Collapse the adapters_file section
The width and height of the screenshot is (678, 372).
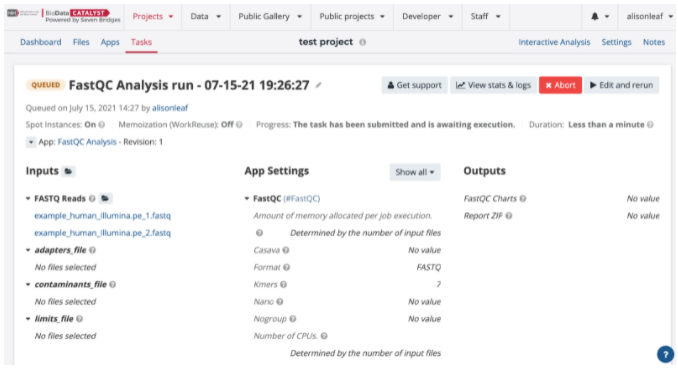pos(28,250)
